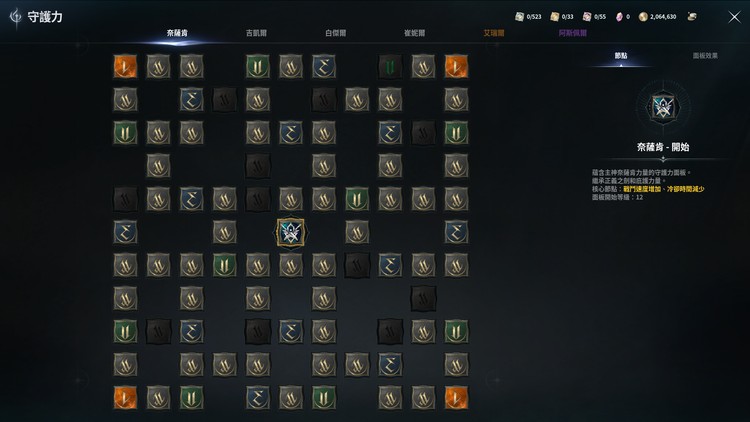The width and height of the screenshot is (750, 422).
Task: Select the central 奈薩肯 start node
Action: (x=290, y=233)
